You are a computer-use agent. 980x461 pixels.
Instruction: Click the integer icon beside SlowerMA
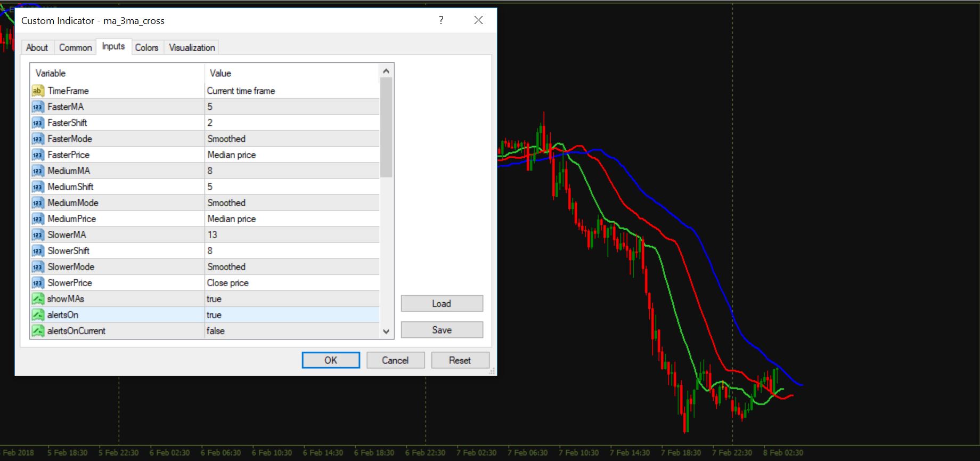[37, 234]
